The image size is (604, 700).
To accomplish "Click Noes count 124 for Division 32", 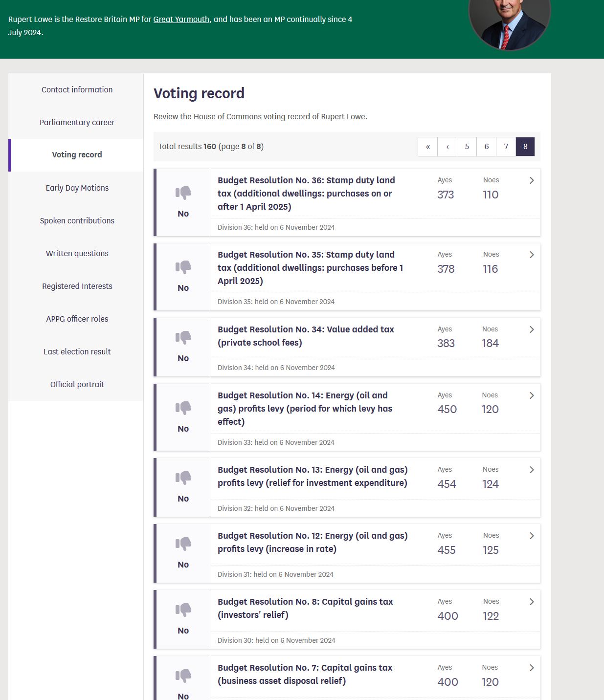I will click(491, 484).
